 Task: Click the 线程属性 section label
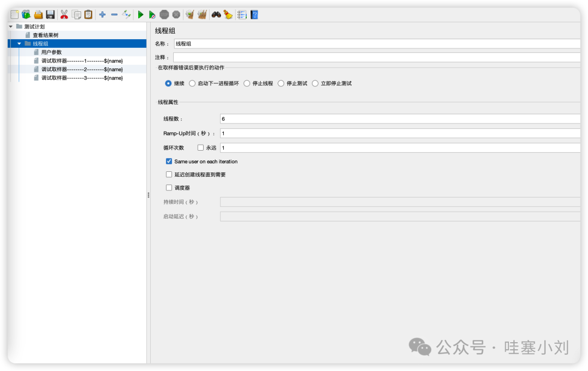(168, 102)
